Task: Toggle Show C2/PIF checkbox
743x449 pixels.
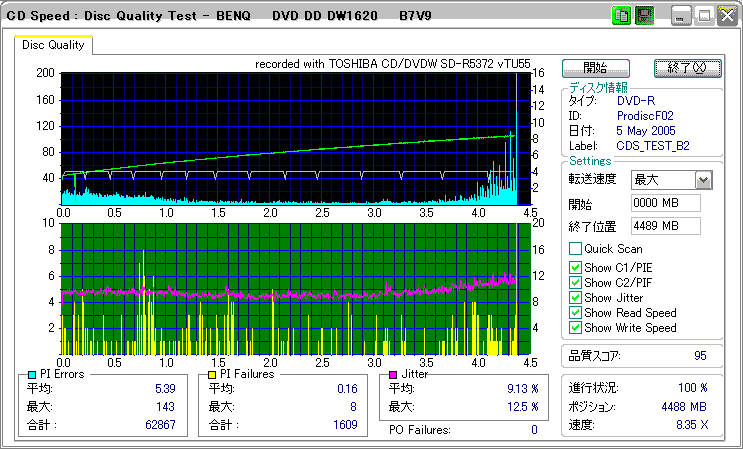Action: 575,282
